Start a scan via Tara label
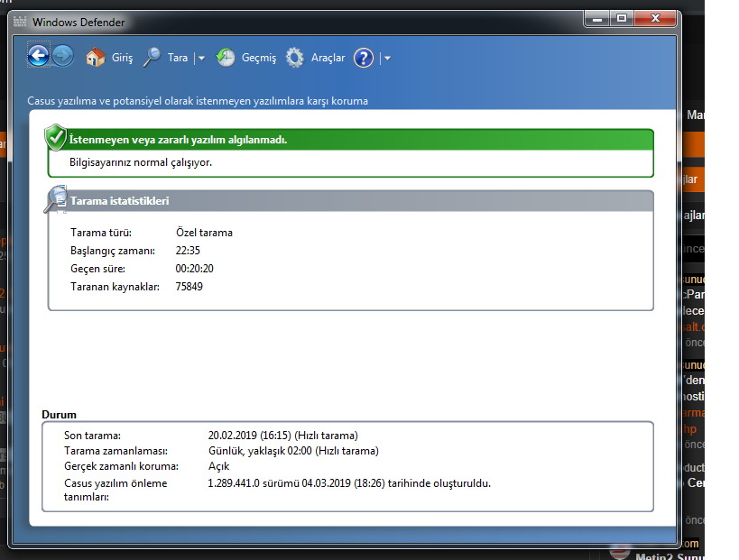 coord(178,58)
